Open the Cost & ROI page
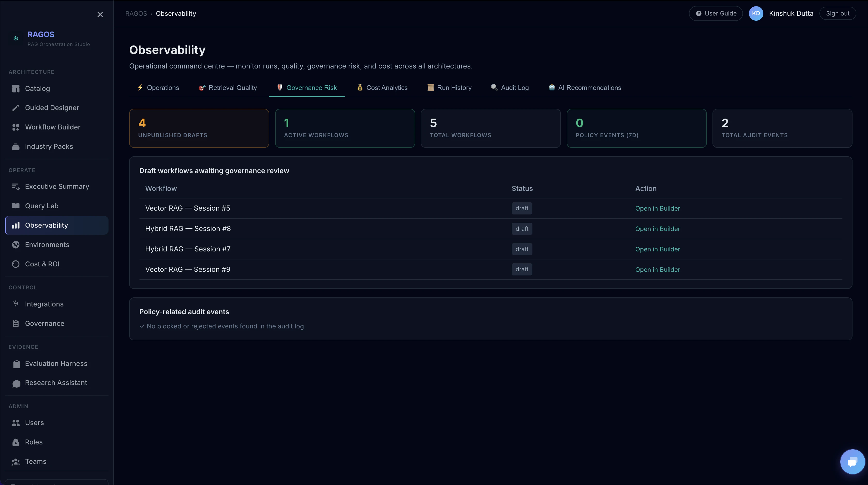Screen dimensions: 868x485 (x=42, y=264)
